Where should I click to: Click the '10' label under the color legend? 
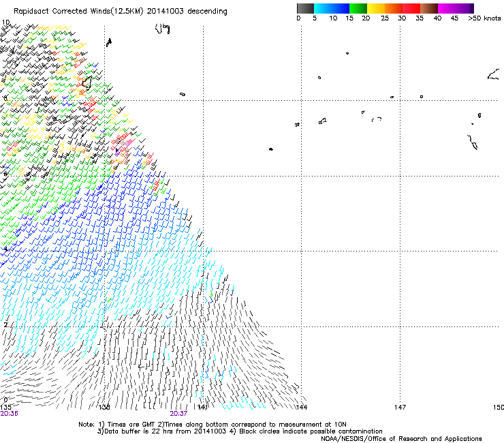click(x=333, y=18)
